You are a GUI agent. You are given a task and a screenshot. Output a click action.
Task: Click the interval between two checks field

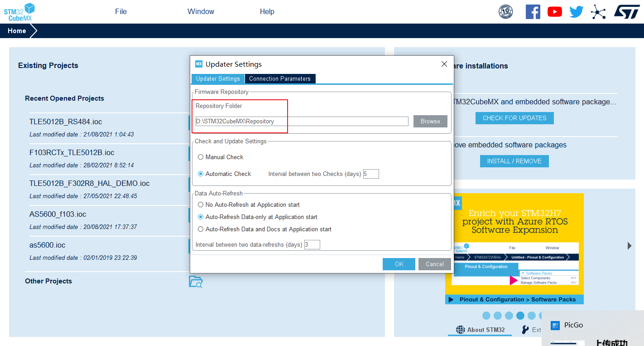click(371, 174)
